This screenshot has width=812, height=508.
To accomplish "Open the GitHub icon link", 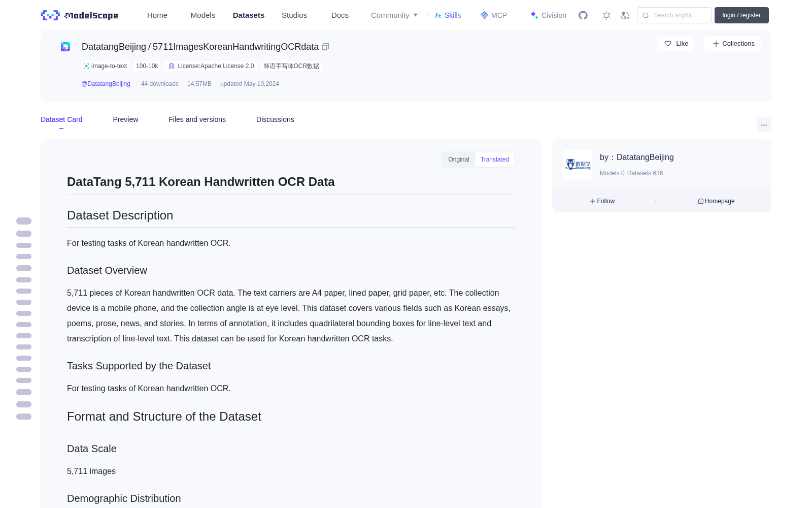I will tap(583, 15).
